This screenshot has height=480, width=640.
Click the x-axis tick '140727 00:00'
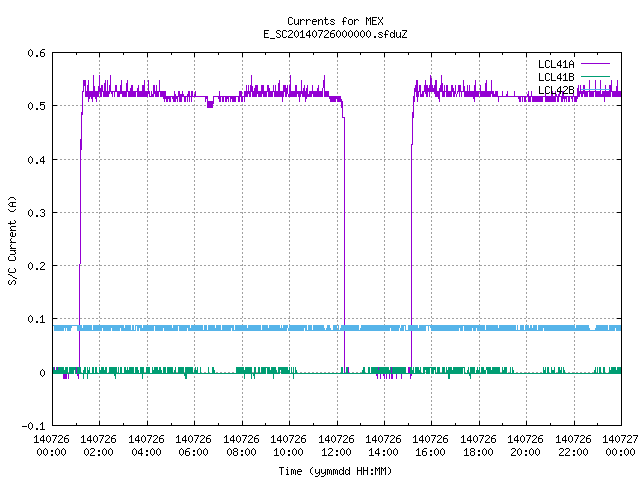point(620,446)
